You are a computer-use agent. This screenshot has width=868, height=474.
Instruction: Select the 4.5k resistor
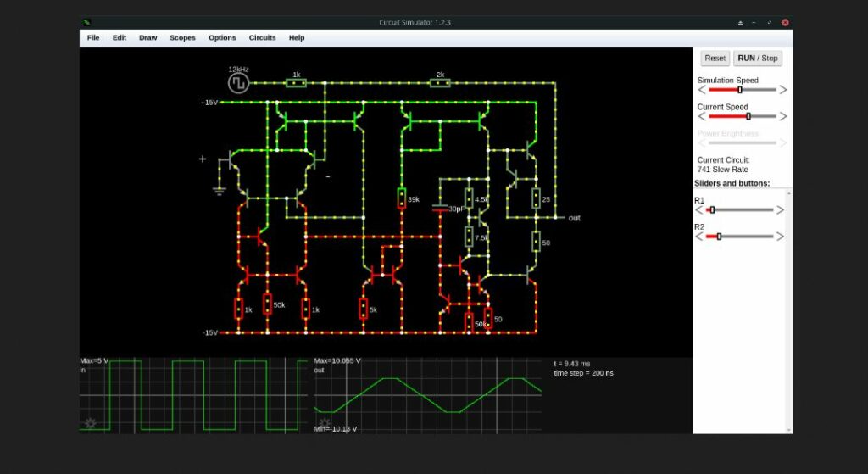point(469,198)
